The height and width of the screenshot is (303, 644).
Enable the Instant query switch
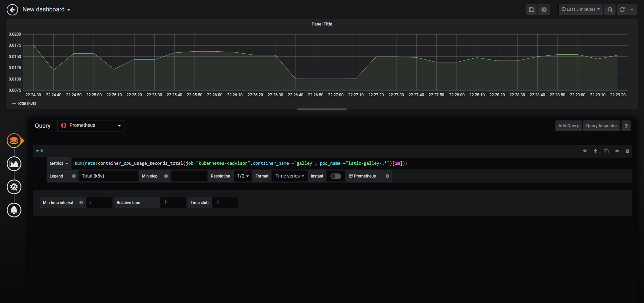coord(335,176)
